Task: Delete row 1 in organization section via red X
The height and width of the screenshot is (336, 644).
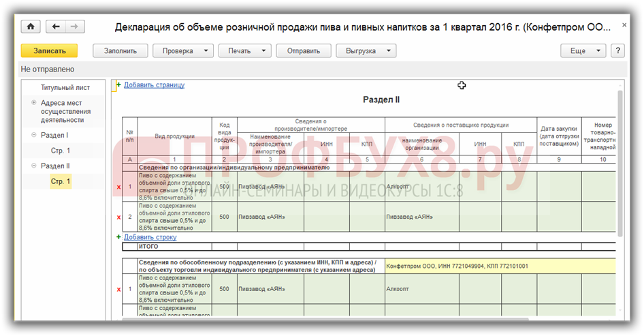Action: pos(118,187)
